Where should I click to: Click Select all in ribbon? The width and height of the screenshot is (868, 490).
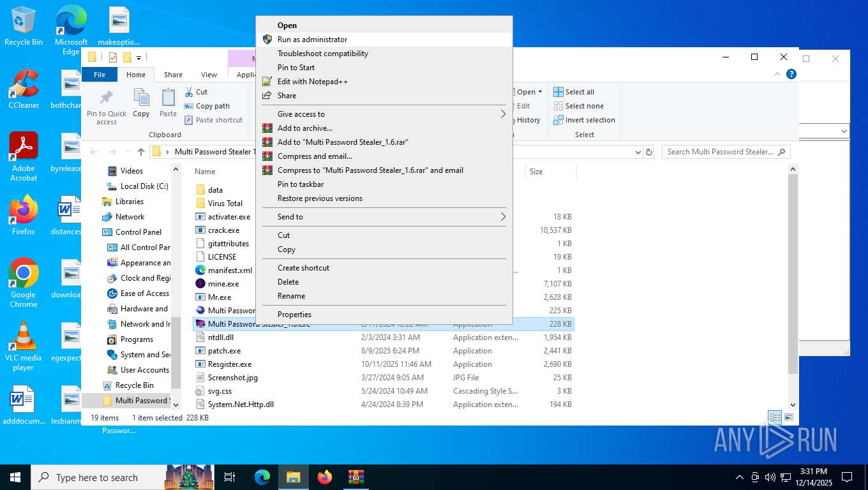click(574, 92)
